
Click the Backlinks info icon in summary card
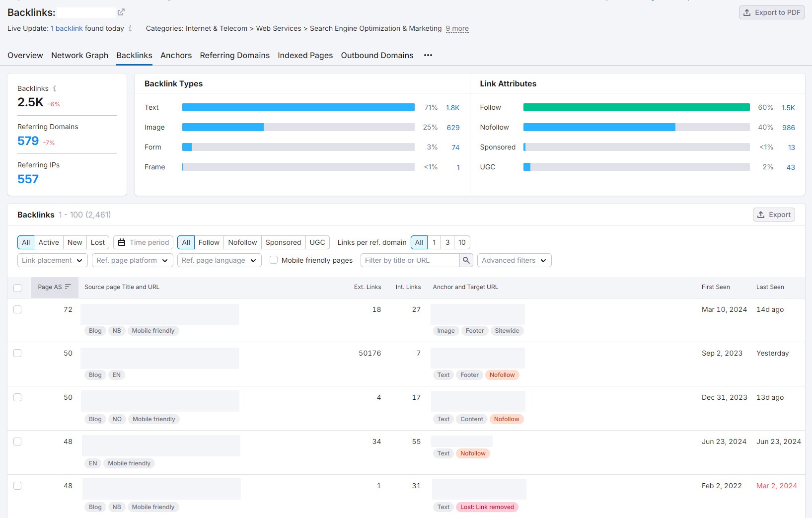point(55,88)
